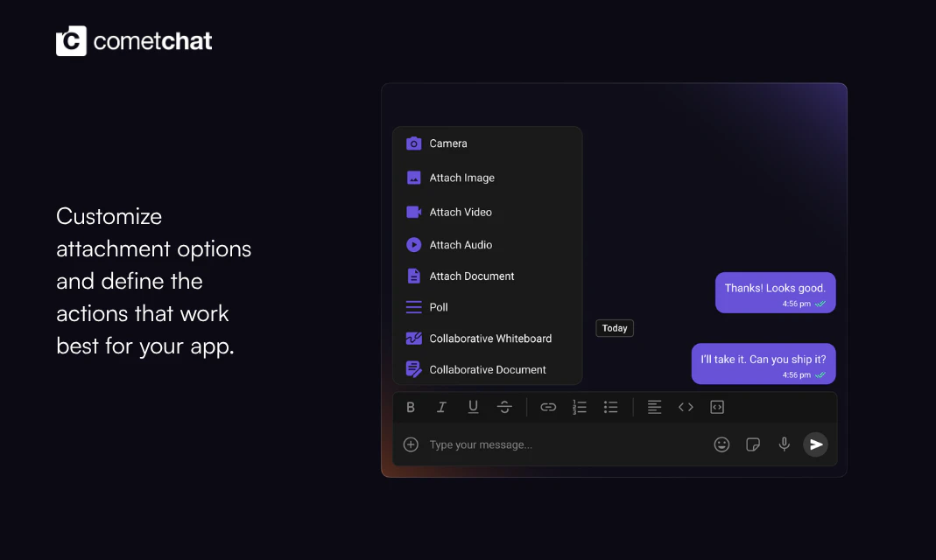Expand the attachment options with the plus icon
The height and width of the screenshot is (560, 936).
click(411, 444)
